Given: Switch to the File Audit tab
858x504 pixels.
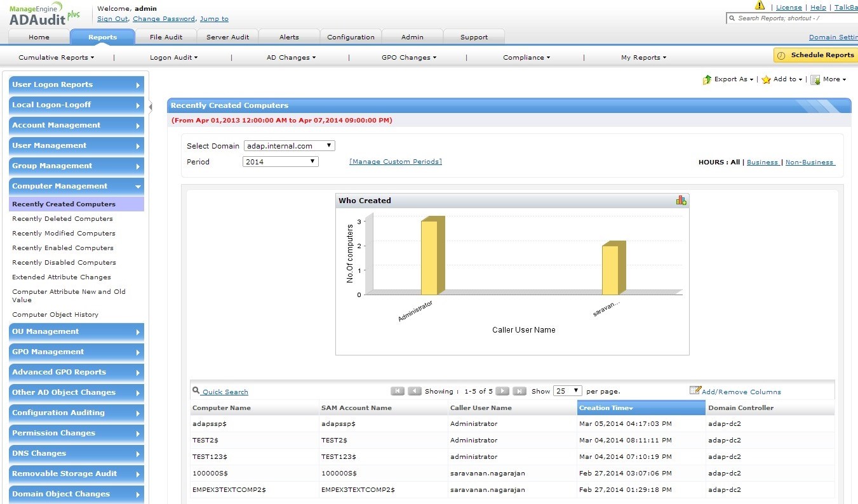Looking at the screenshot, I should click(166, 37).
